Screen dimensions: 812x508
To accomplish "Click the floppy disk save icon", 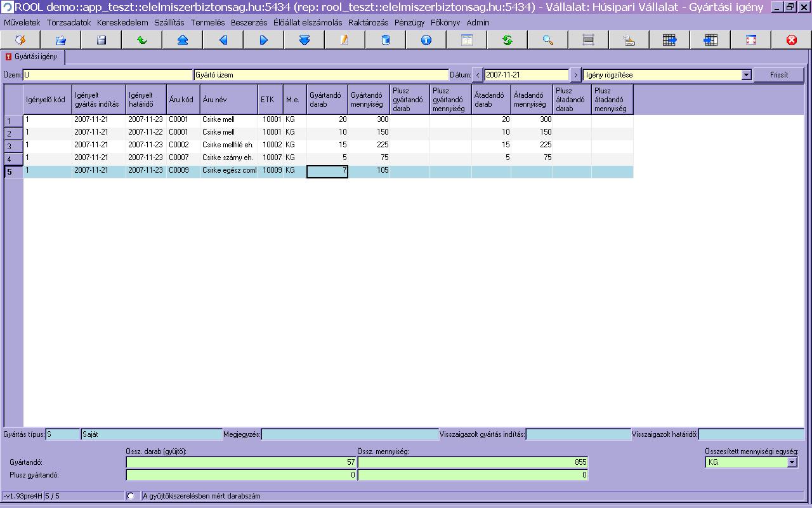I will 101,40.
